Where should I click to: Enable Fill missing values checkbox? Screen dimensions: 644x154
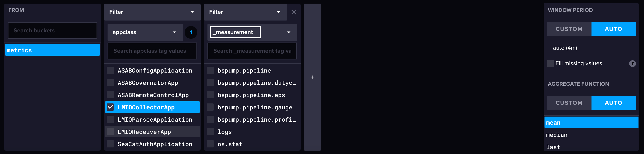(x=550, y=63)
